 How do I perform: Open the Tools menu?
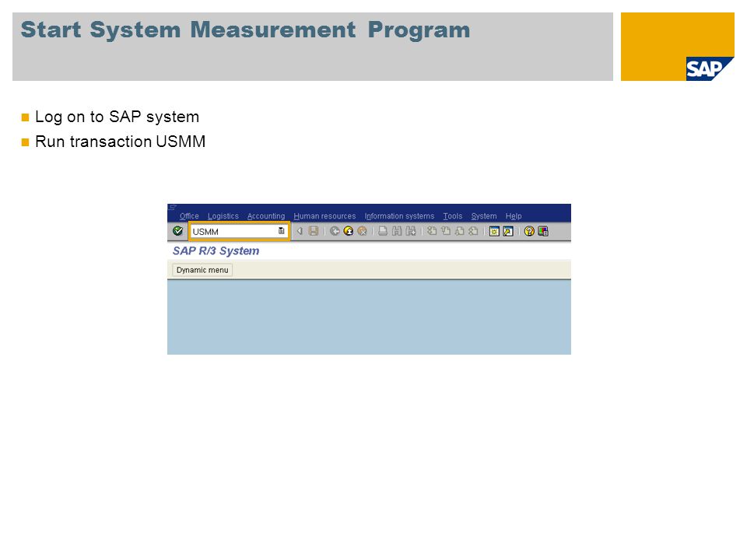[x=453, y=216]
